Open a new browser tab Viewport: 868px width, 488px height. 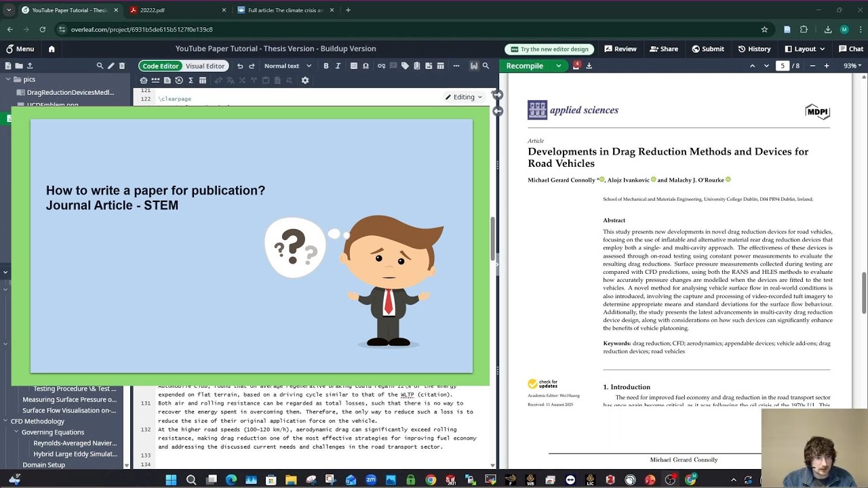click(x=348, y=10)
